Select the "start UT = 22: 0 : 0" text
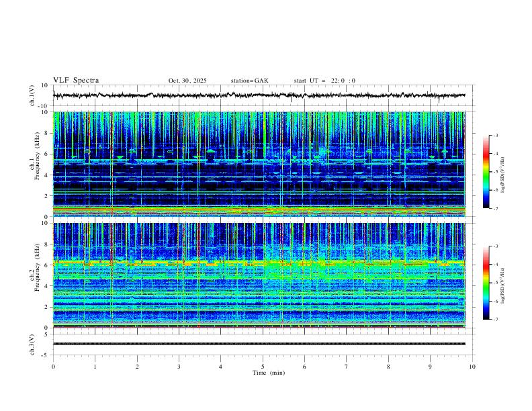The width and height of the screenshot is (532, 411). point(324,81)
